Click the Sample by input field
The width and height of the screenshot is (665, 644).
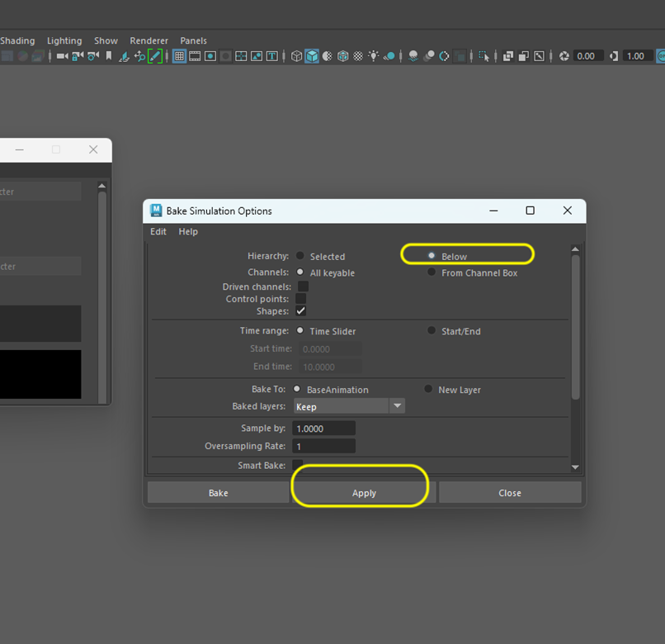(x=323, y=429)
